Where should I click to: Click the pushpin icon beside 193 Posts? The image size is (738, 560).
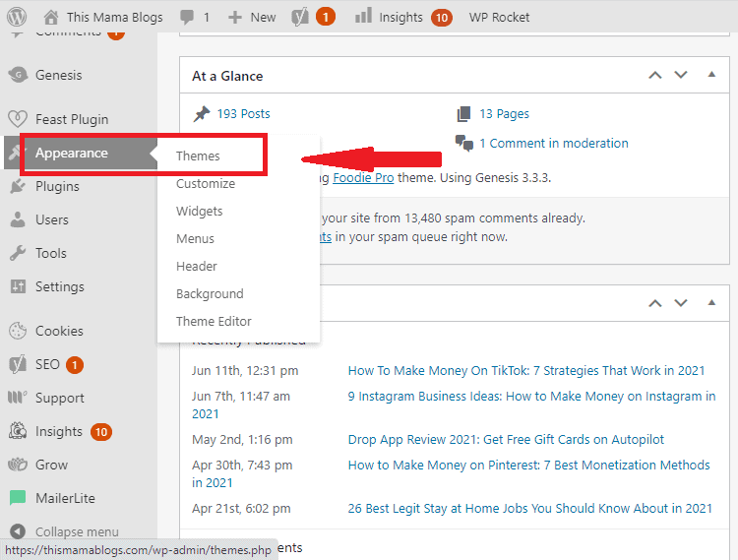[x=202, y=114]
